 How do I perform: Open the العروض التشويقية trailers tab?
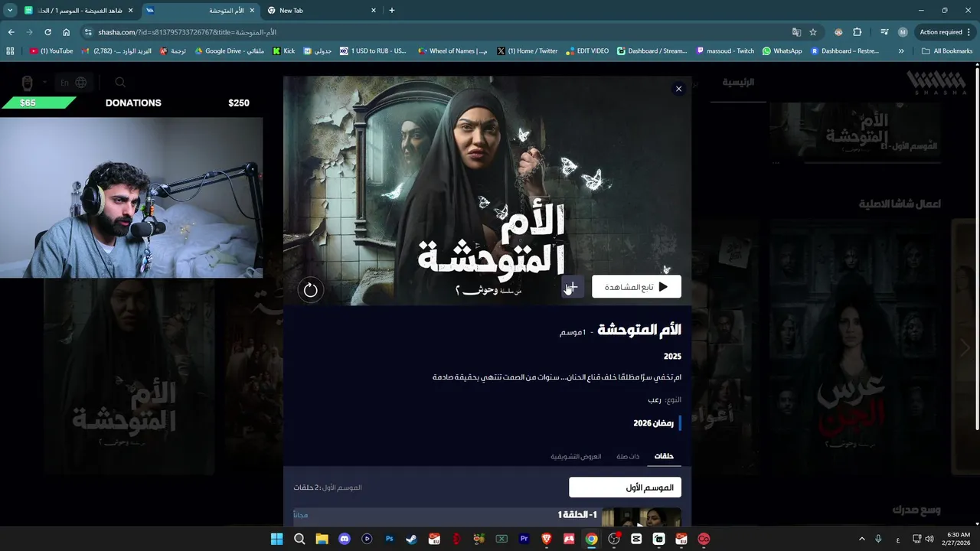point(576,456)
